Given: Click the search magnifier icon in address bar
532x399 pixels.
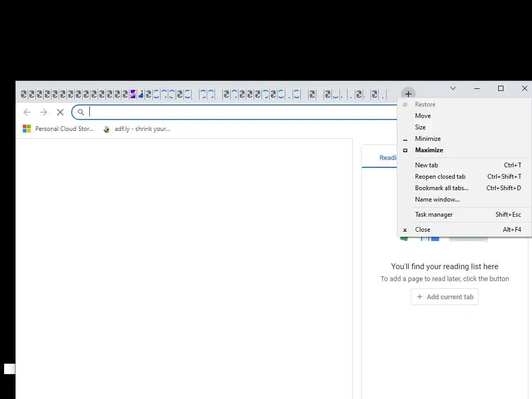Looking at the screenshot, I should [x=81, y=112].
